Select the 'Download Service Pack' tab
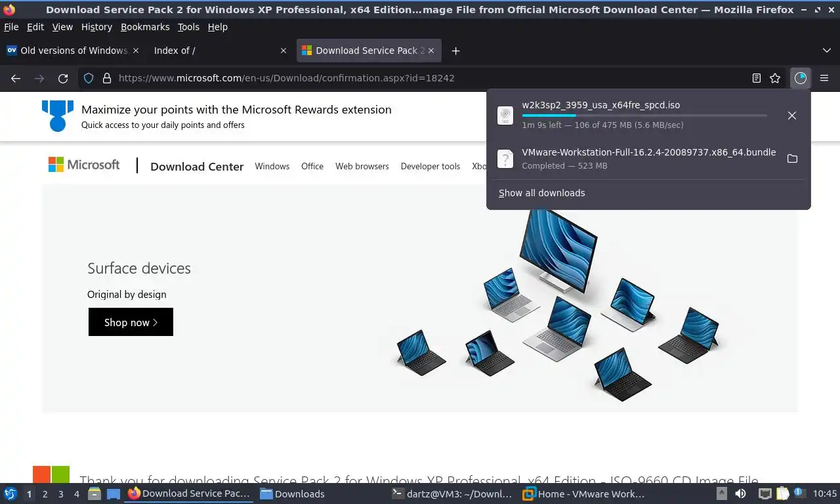 (x=369, y=51)
